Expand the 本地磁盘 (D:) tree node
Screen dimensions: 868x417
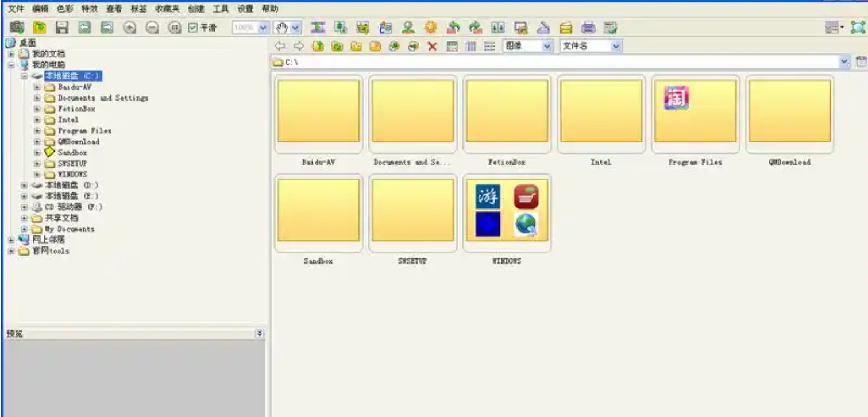pyautogui.click(x=24, y=185)
